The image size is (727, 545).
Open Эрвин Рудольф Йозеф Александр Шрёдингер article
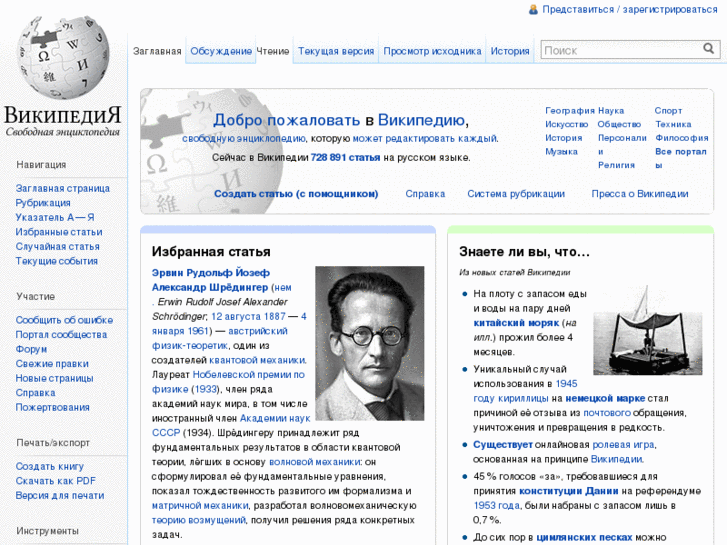pyautogui.click(x=210, y=280)
